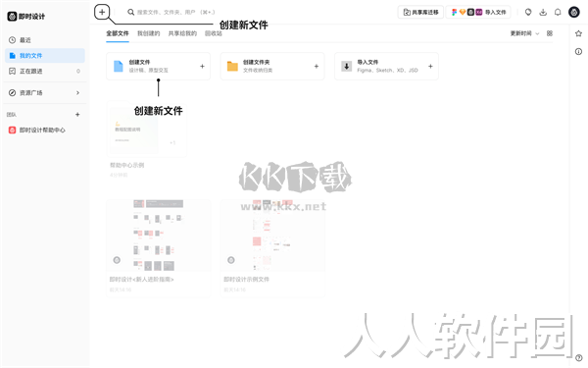Viewport: 588px width, 368px height.
Task: Click the plus icon to create new file
Action: click(102, 12)
